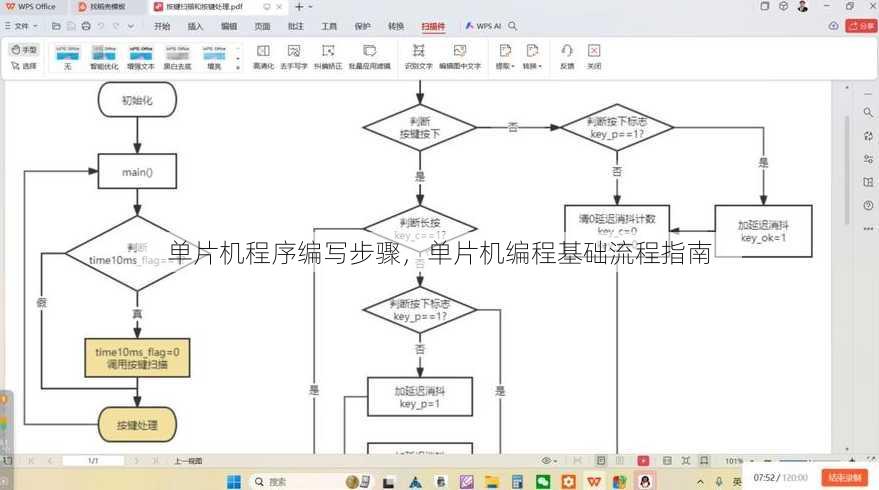This screenshot has height=490, width=879.
Task: Click the search magnifier in the menu bar
Action: [x=512, y=26]
